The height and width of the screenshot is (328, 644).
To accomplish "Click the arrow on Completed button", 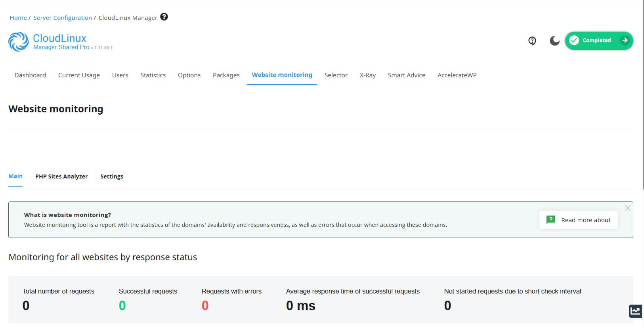I will [625, 40].
